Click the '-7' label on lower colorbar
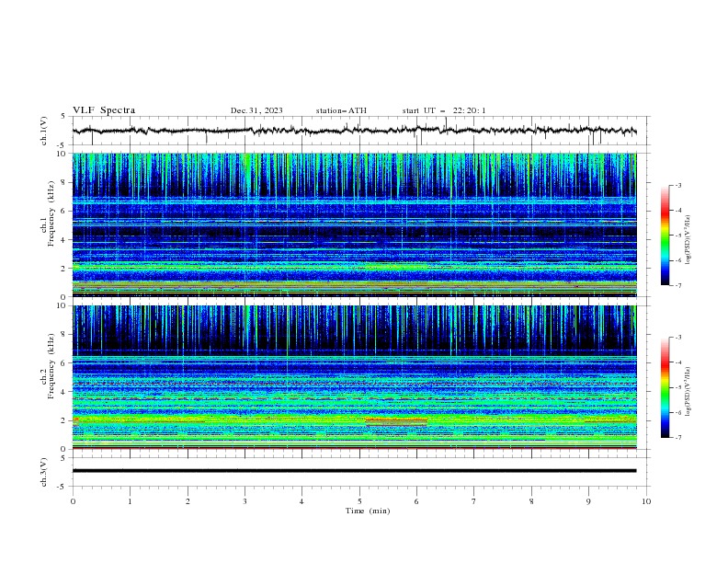Screen dimensions: 728x563 [677, 438]
